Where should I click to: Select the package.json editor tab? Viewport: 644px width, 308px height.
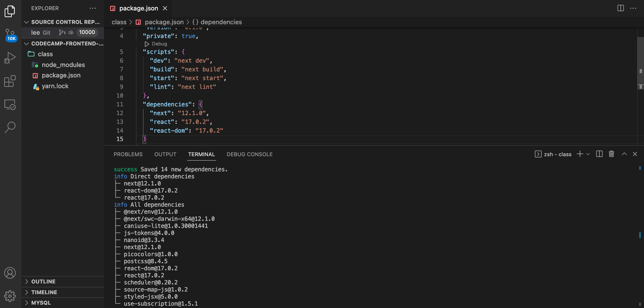[x=138, y=8]
